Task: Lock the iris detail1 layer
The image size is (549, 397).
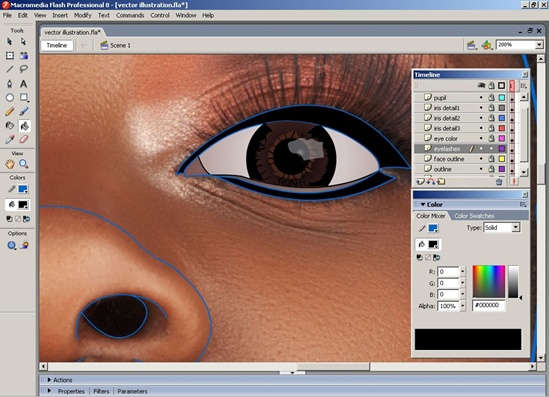Action: pyautogui.click(x=491, y=108)
